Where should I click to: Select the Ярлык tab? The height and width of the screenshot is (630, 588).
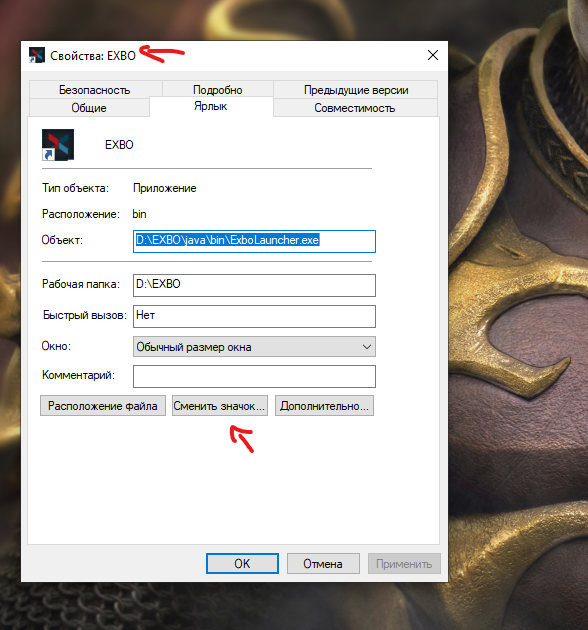pyautogui.click(x=211, y=106)
